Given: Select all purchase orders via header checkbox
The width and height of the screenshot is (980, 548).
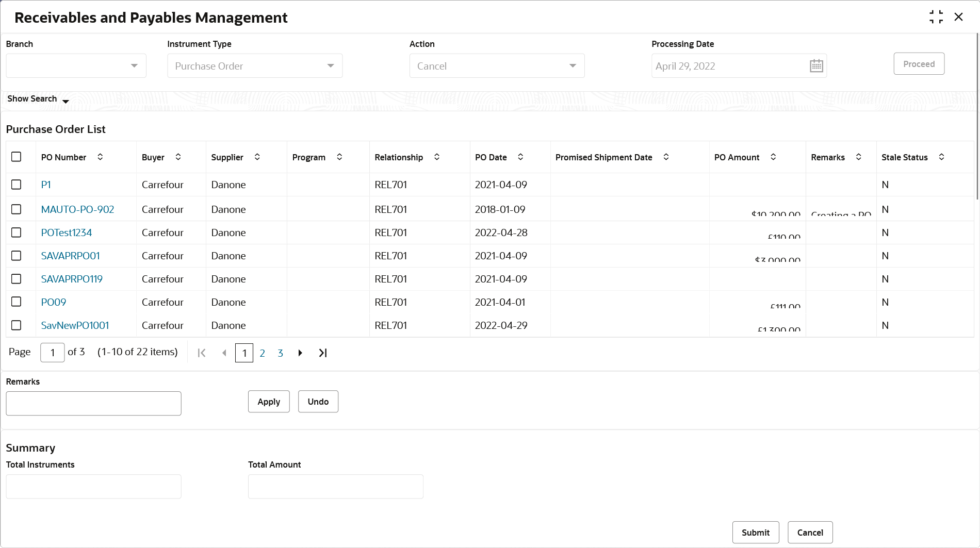Looking at the screenshot, I should click(17, 157).
